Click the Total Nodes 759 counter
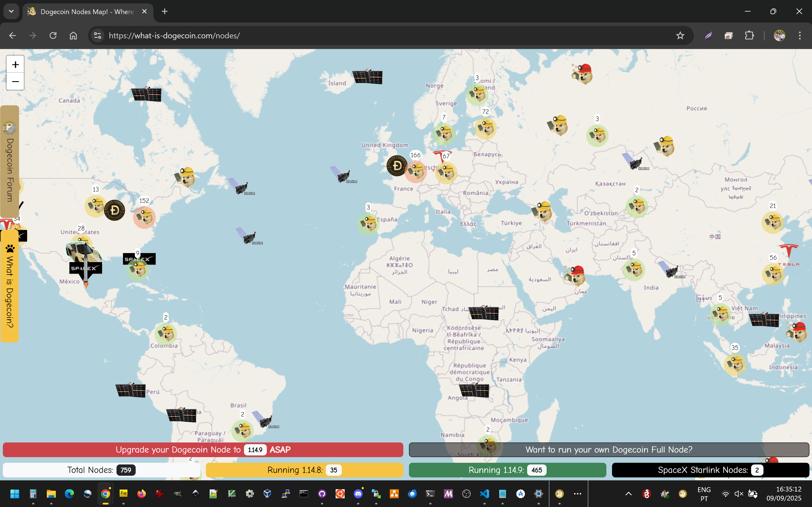 tap(101, 470)
